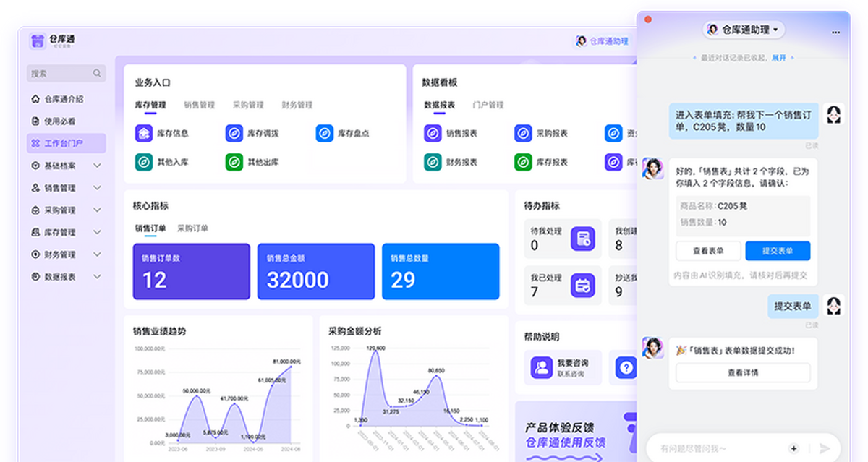Open the 采购报表 icon
The image size is (868, 462).
click(523, 133)
